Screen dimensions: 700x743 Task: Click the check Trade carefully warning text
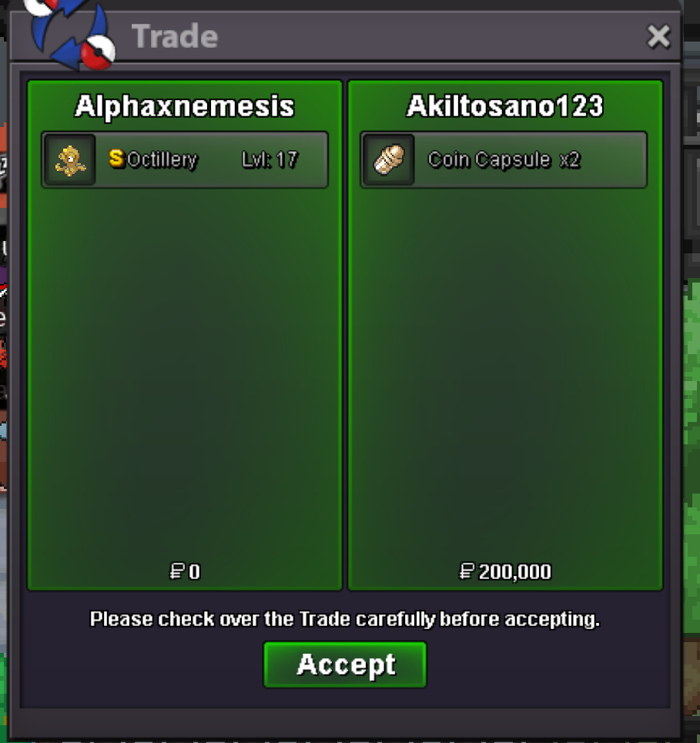[345, 619]
